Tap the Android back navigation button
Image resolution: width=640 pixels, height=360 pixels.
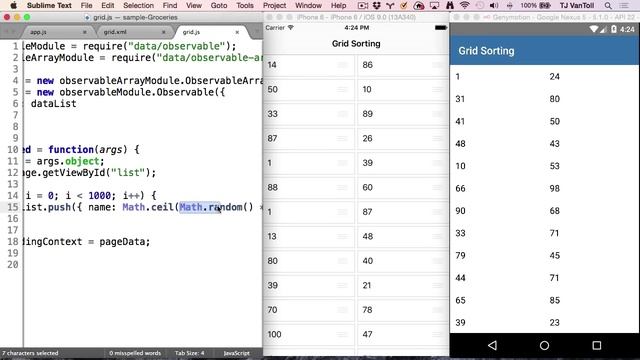(493, 345)
